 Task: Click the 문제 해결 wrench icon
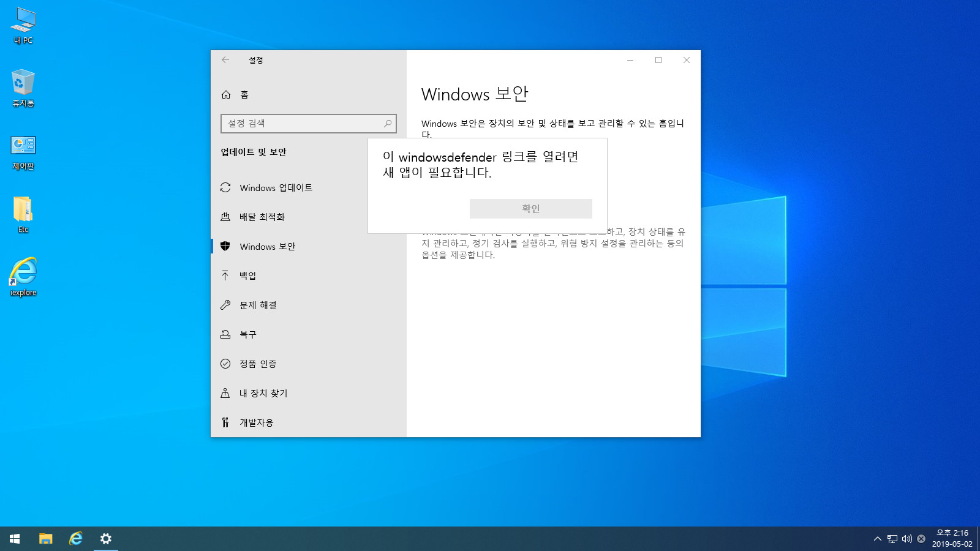(x=225, y=305)
